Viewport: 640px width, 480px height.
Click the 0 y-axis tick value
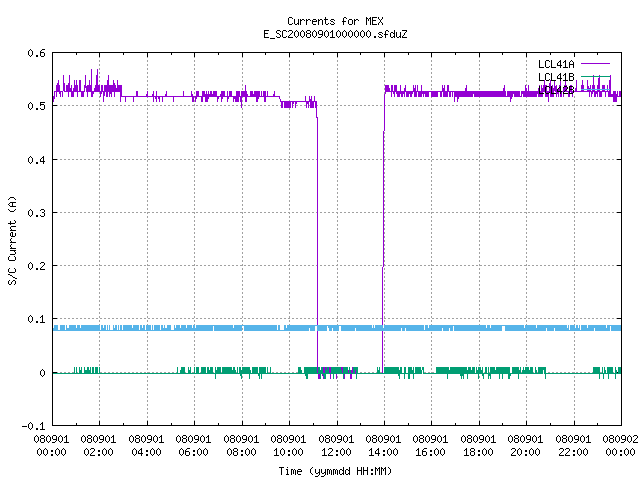(x=42, y=373)
